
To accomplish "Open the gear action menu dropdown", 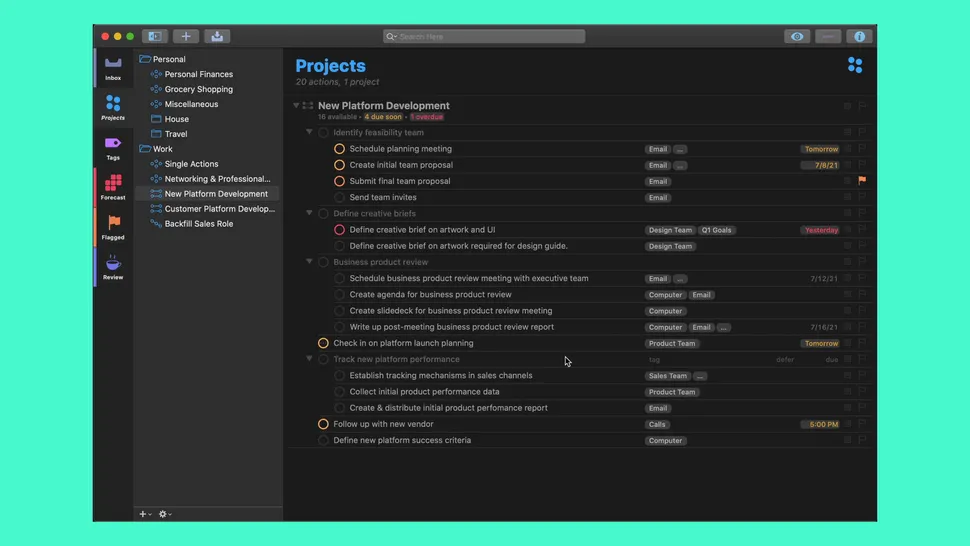I will 165,514.
